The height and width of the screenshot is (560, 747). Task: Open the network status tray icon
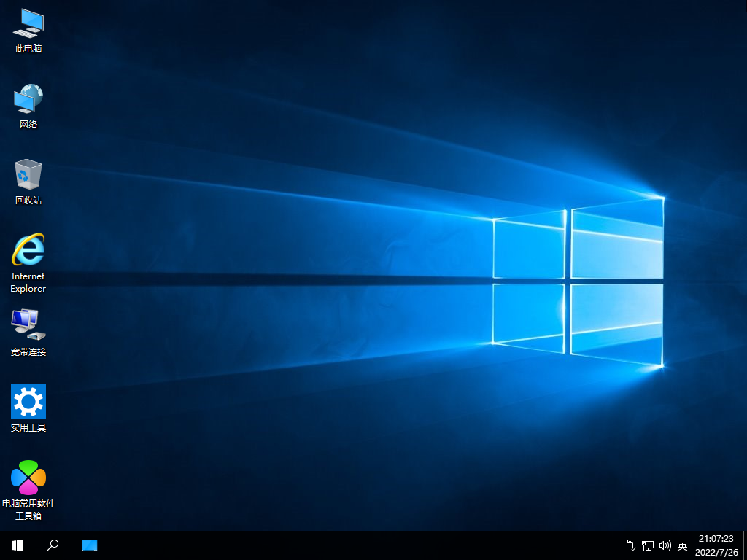pos(648,545)
